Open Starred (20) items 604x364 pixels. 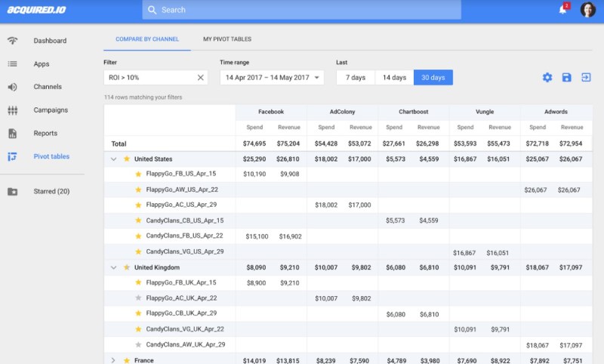click(x=51, y=191)
